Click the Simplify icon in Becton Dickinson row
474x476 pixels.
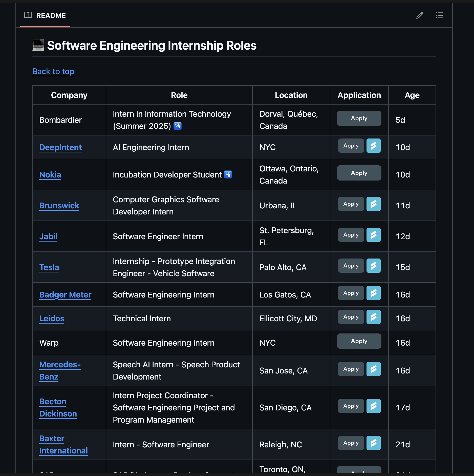coord(374,406)
